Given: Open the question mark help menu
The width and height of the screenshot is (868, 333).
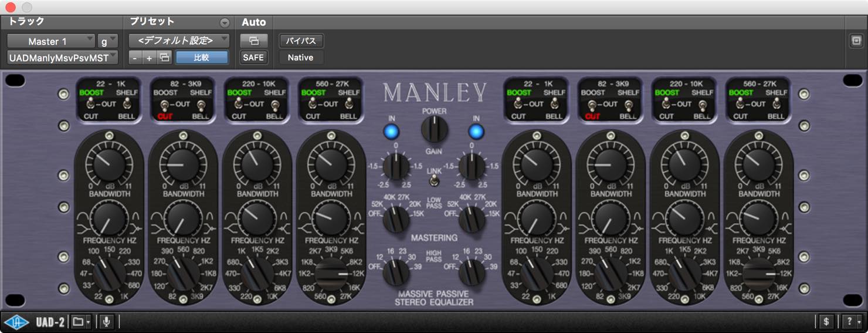Looking at the screenshot, I should (852, 322).
